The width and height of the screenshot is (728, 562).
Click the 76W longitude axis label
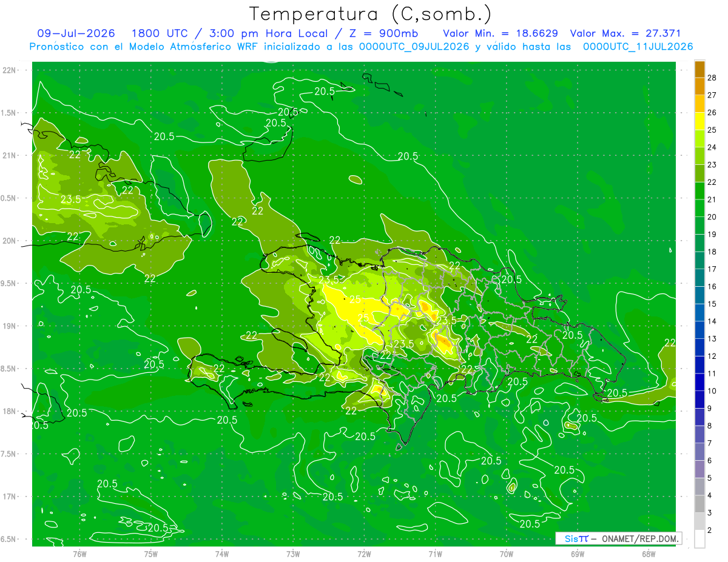point(79,554)
